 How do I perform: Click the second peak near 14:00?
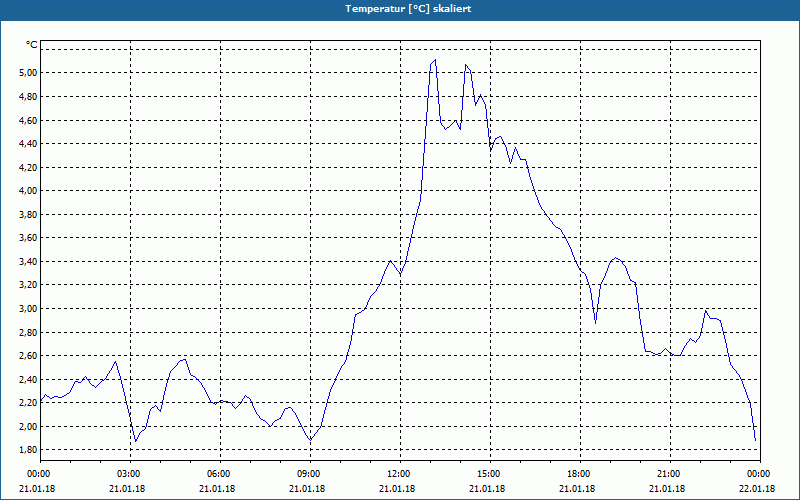point(465,65)
